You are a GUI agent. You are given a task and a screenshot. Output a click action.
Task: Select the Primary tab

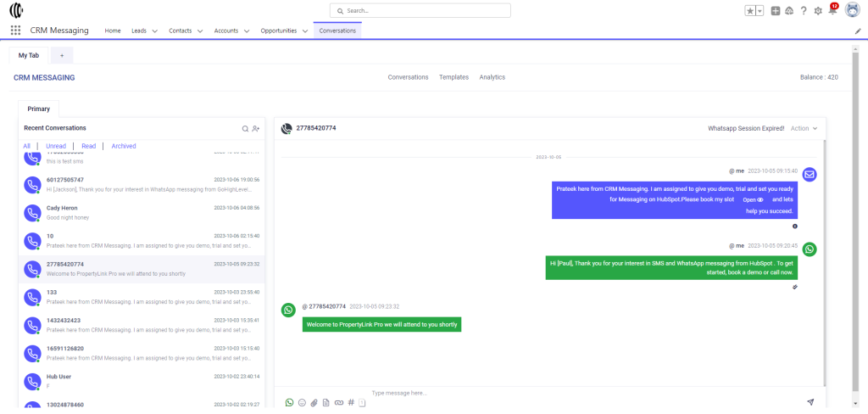39,109
